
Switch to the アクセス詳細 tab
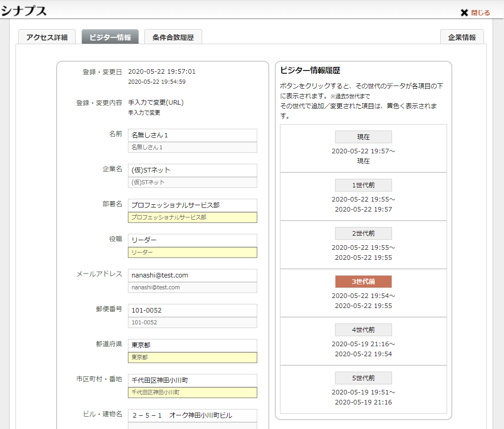[x=47, y=37]
